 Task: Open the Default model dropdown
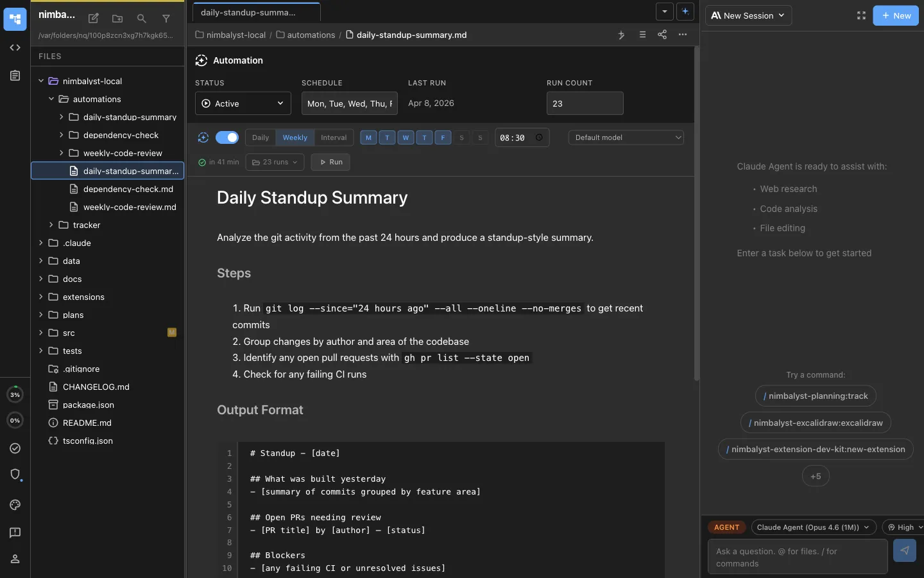point(626,137)
